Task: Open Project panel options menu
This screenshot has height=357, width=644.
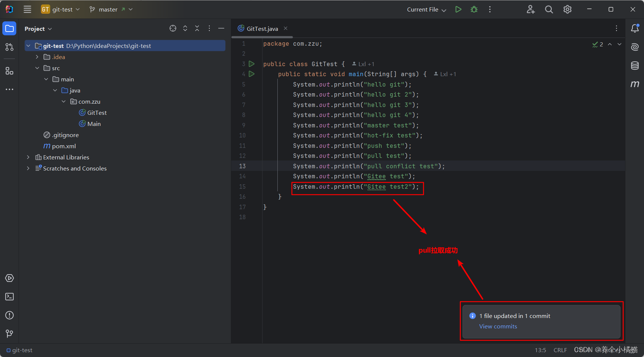Action: (x=209, y=28)
